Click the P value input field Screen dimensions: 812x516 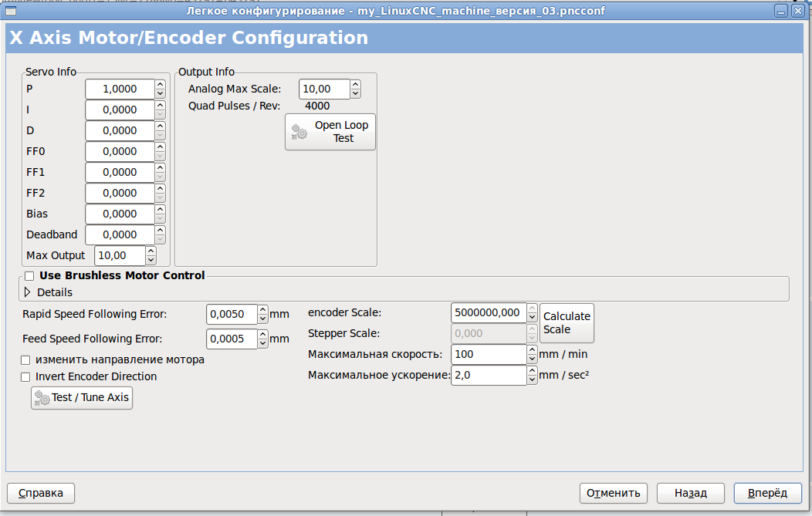click(x=120, y=89)
